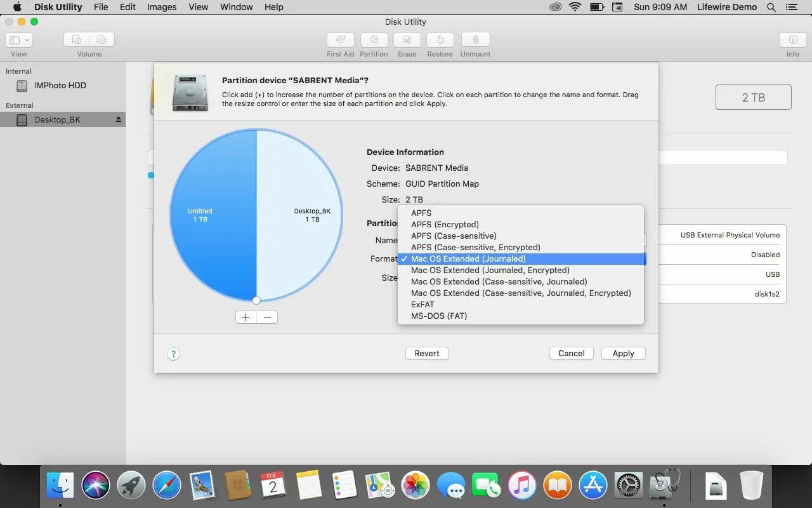This screenshot has width=812, height=508.
Task: Open Launchpad from the Dock
Action: (x=131, y=486)
